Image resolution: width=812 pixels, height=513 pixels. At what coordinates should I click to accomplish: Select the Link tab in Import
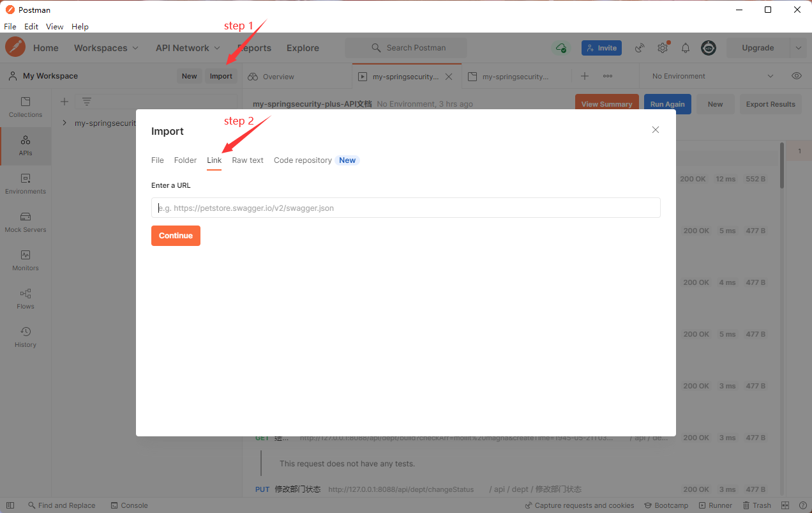tap(214, 160)
